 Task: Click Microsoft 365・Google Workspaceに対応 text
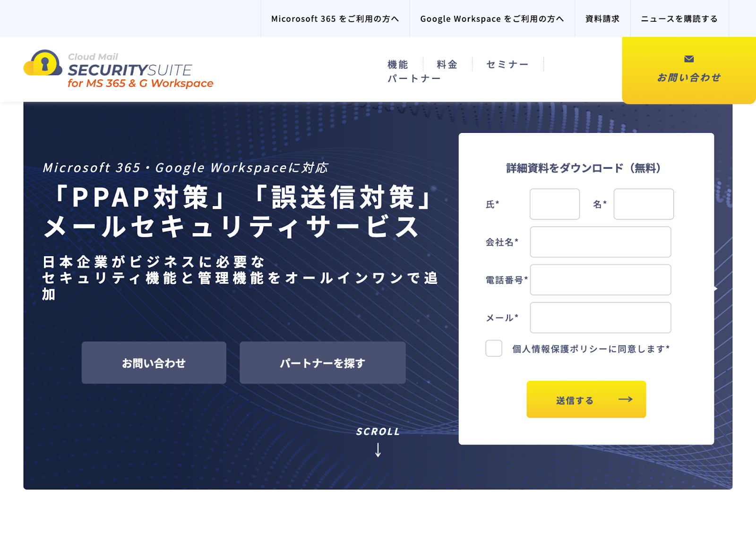click(186, 168)
